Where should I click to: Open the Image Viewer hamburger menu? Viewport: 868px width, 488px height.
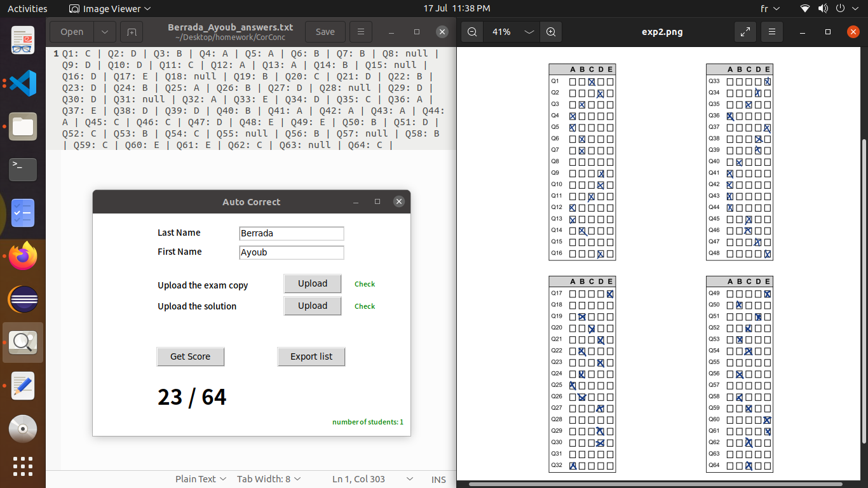point(772,32)
